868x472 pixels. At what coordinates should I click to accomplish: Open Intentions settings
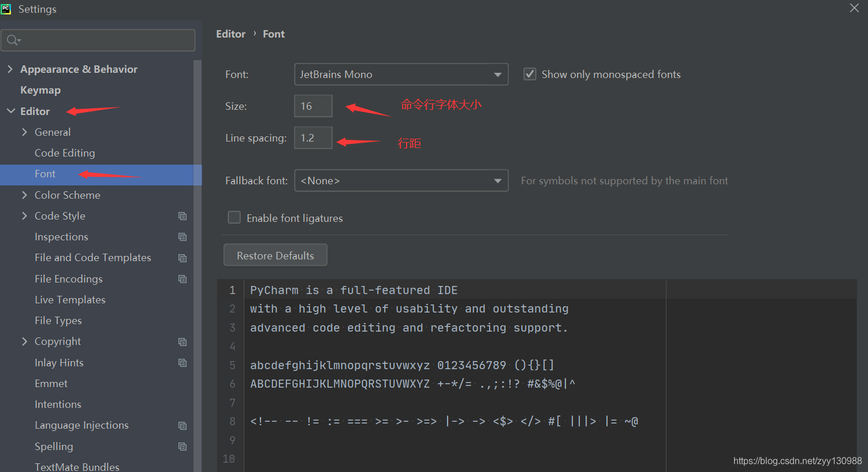[58, 404]
